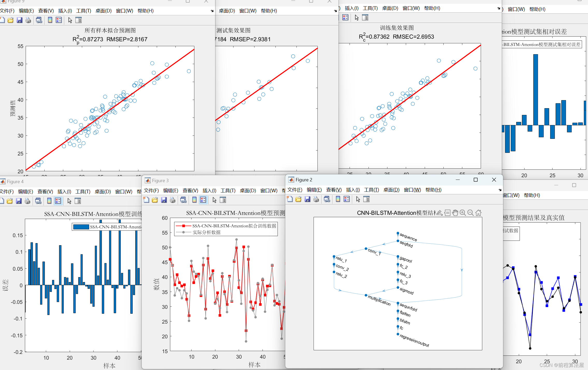
Task: Expand dock arrow in Figure 9 menu bar
Action: [x=212, y=11]
